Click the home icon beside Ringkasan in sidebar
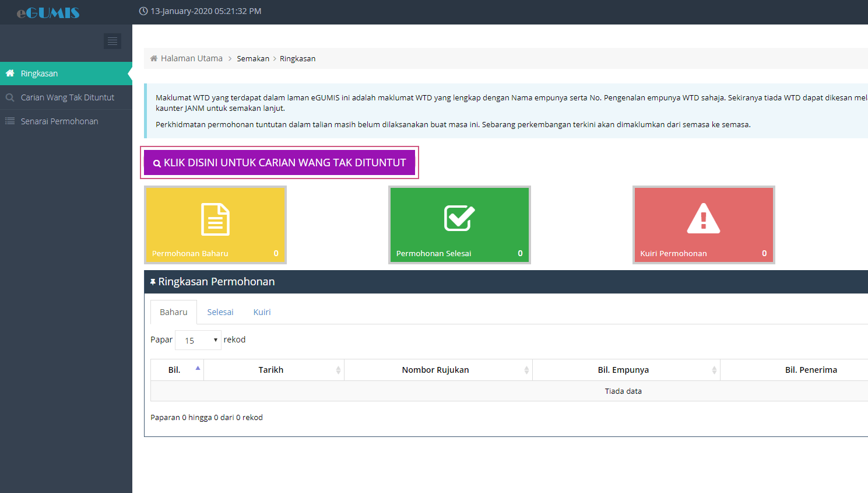Screen dimensions: 868x493 [10, 74]
